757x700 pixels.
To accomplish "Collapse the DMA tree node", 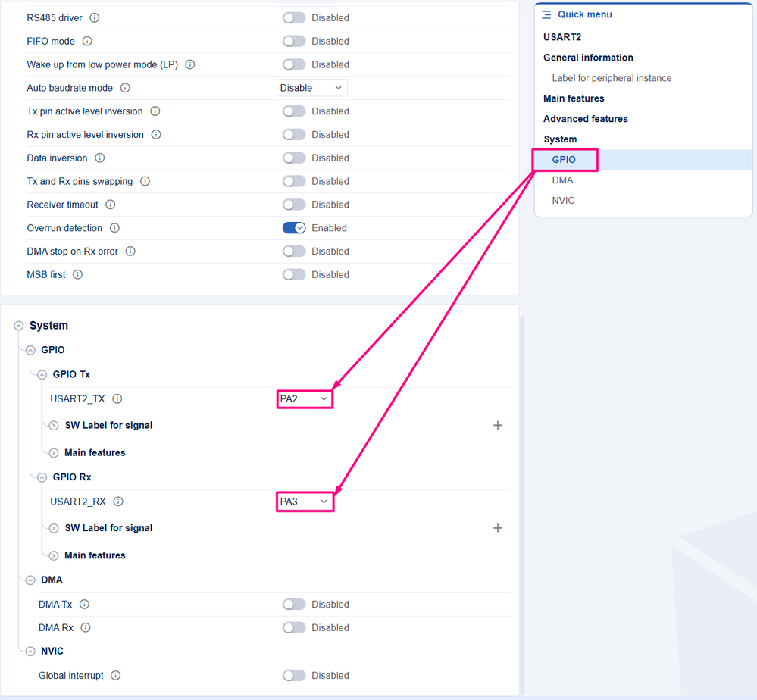I will [x=30, y=580].
